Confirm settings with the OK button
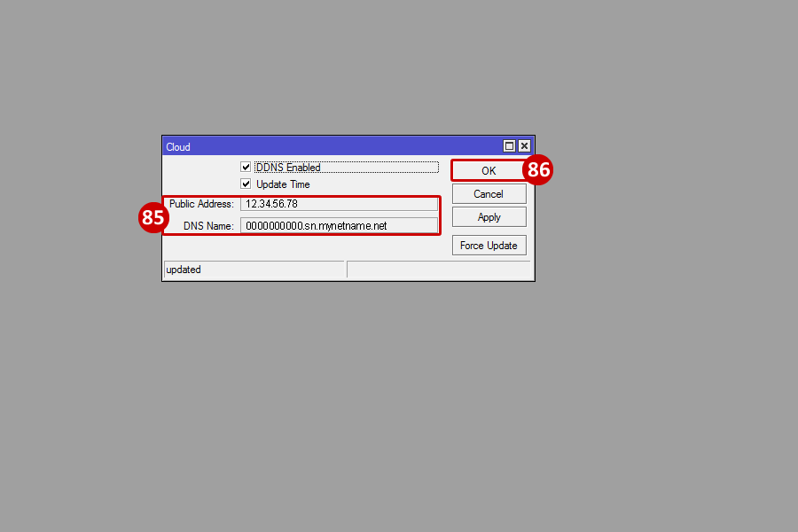798x532 pixels. click(x=489, y=170)
